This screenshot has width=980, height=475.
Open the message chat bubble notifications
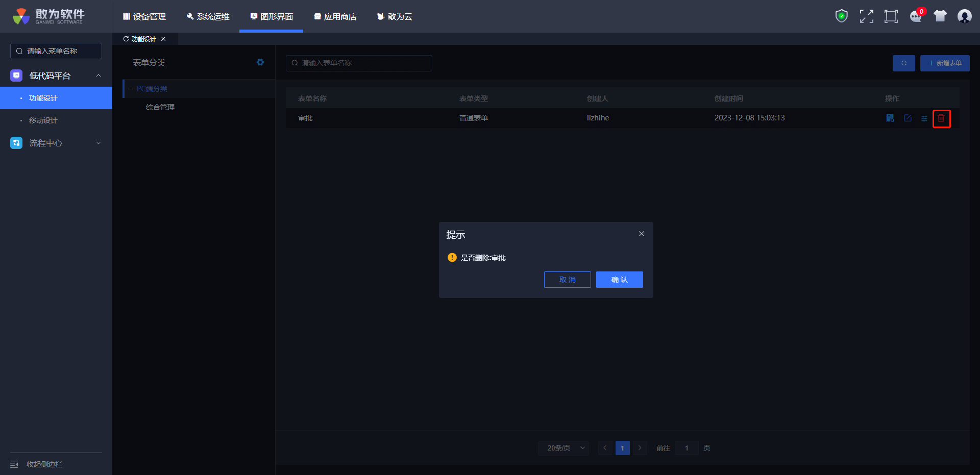(x=916, y=16)
